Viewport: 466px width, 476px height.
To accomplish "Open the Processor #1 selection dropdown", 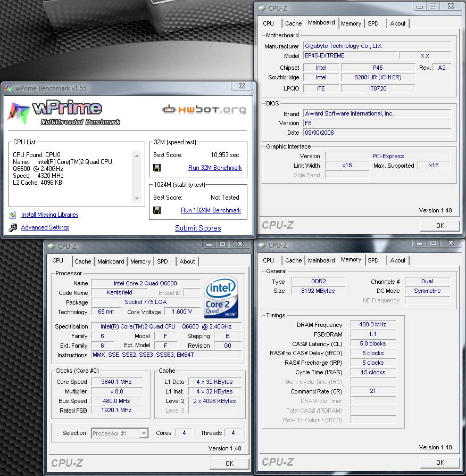I will (144, 433).
